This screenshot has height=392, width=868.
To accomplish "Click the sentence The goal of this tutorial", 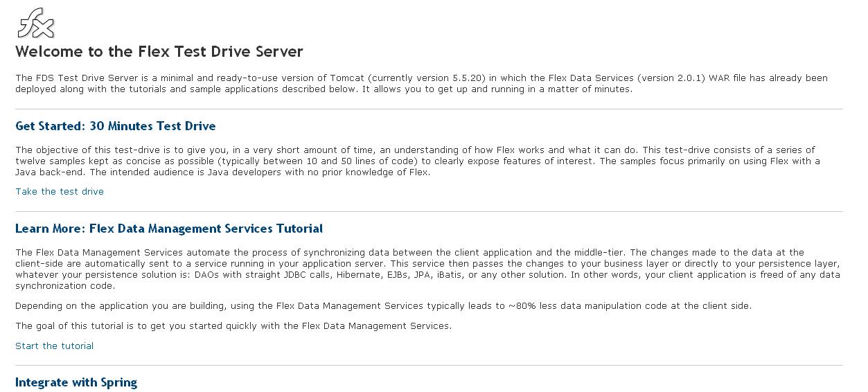I will coord(233,326).
